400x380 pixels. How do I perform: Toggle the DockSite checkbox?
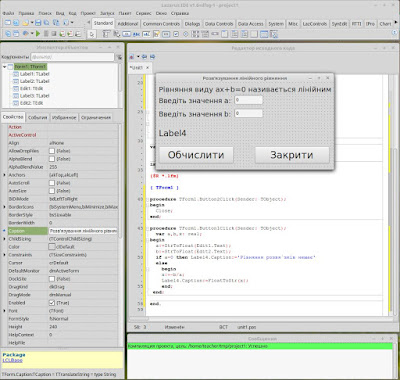tap(52, 279)
